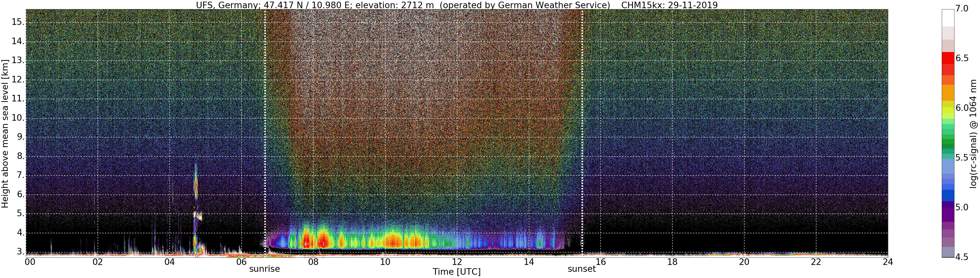Click the y-axis tick label '12.'
The width and height of the screenshot is (980, 278).
[x=18, y=79]
